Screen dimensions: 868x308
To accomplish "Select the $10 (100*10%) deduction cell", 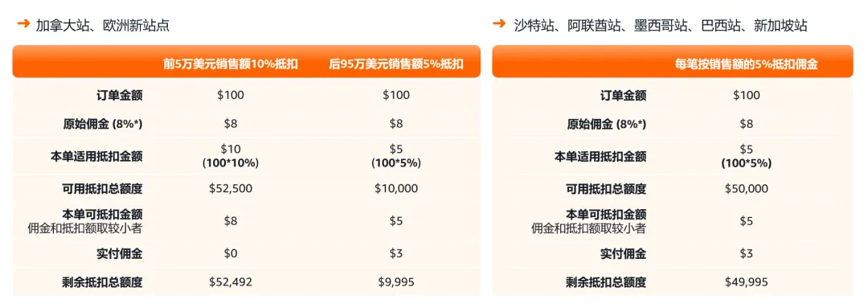I will pos(231,156).
